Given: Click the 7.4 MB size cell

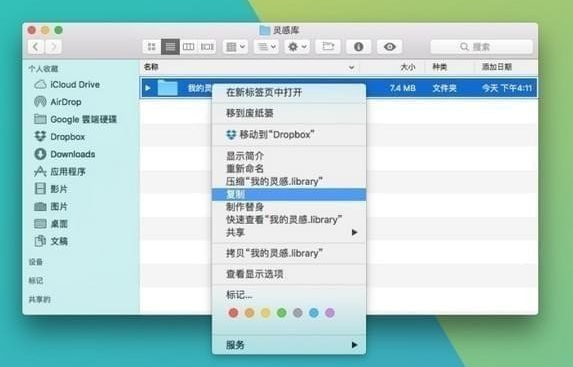Looking at the screenshot, I should (403, 88).
